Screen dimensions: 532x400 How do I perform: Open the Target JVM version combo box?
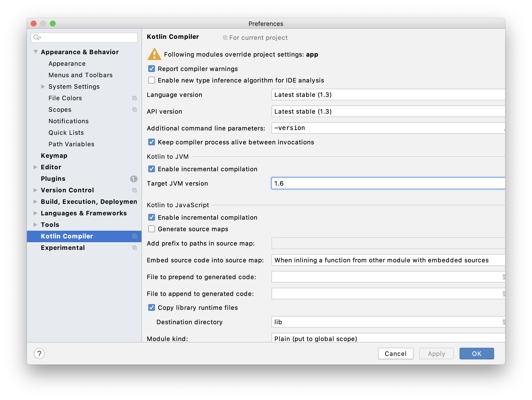click(388, 183)
